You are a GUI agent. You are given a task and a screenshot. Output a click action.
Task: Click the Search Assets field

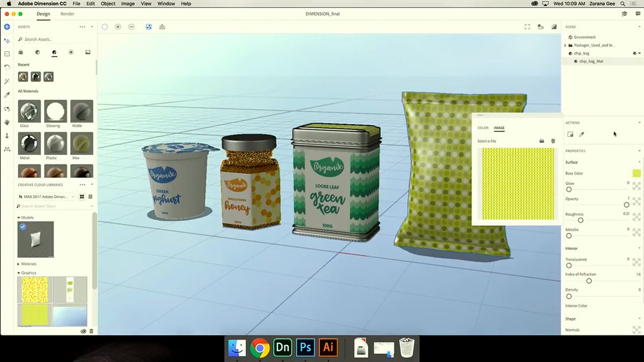click(55, 39)
